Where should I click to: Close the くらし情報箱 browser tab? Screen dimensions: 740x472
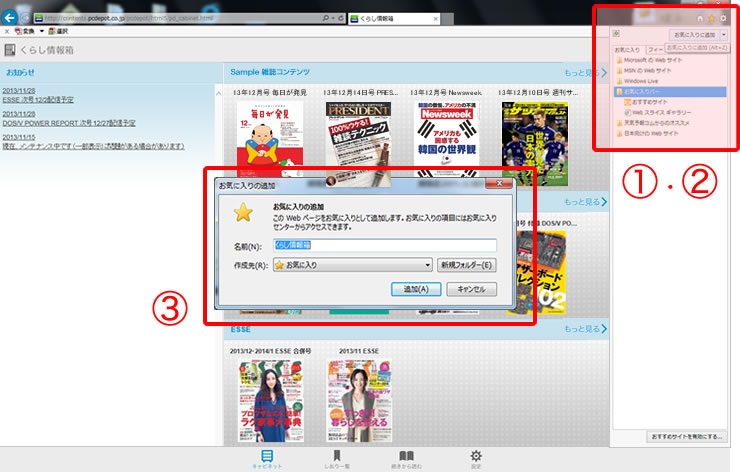(x=436, y=18)
